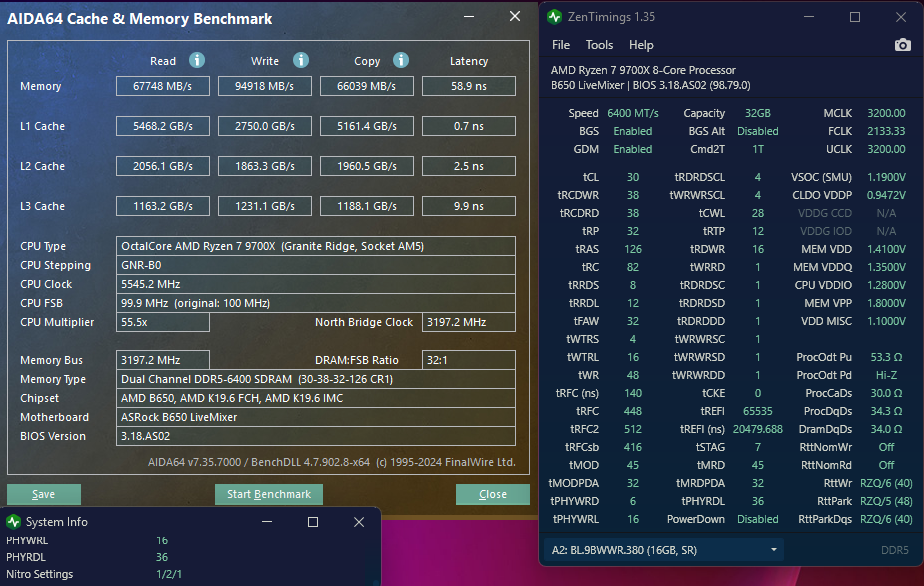This screenshot has width=924, height=586.
Task: Select the Memory Latency 58.9 ns value
Action: [469, 86]
